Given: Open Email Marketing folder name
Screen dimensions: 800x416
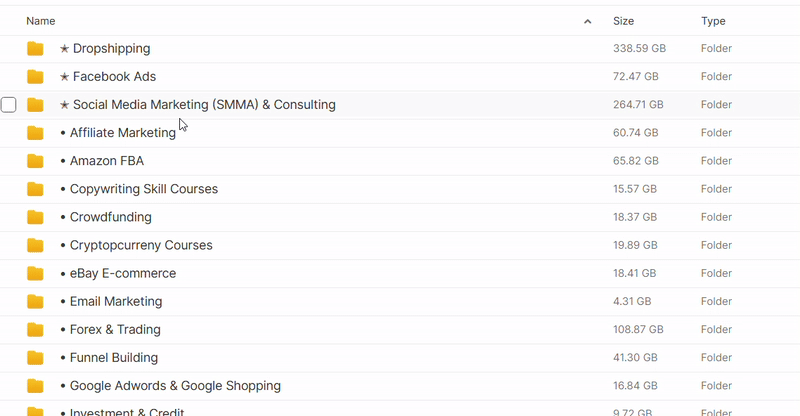Looking at the screenshot, I should tap(116, 301).
